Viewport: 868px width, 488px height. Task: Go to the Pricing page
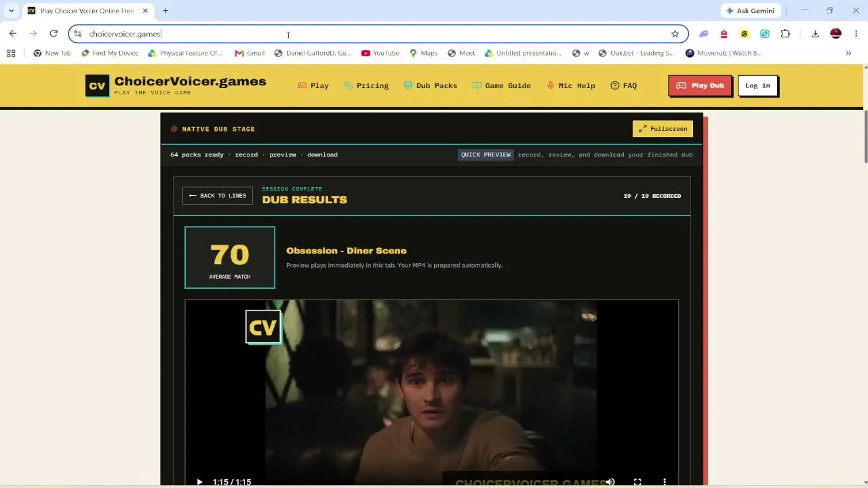click(366, 85)
